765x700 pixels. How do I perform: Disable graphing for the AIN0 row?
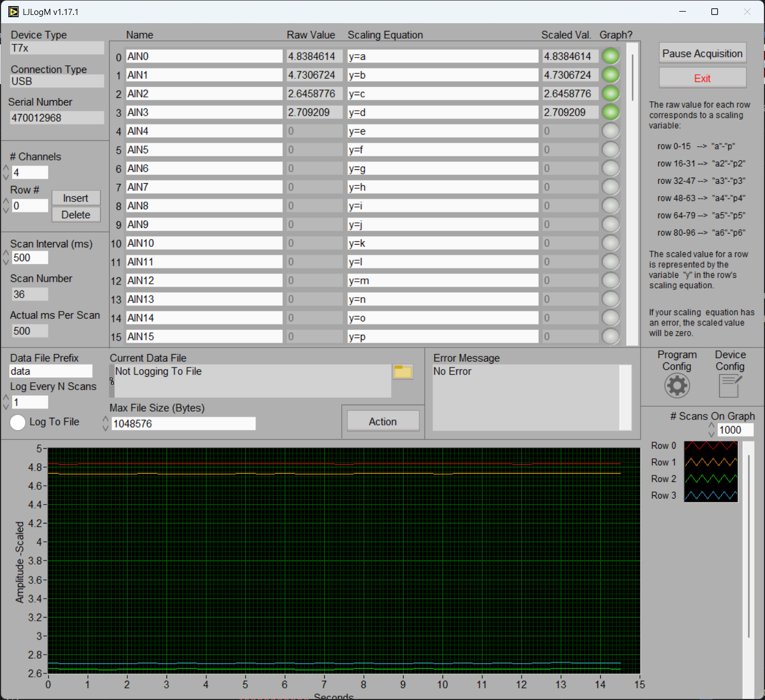coord(610,56)
